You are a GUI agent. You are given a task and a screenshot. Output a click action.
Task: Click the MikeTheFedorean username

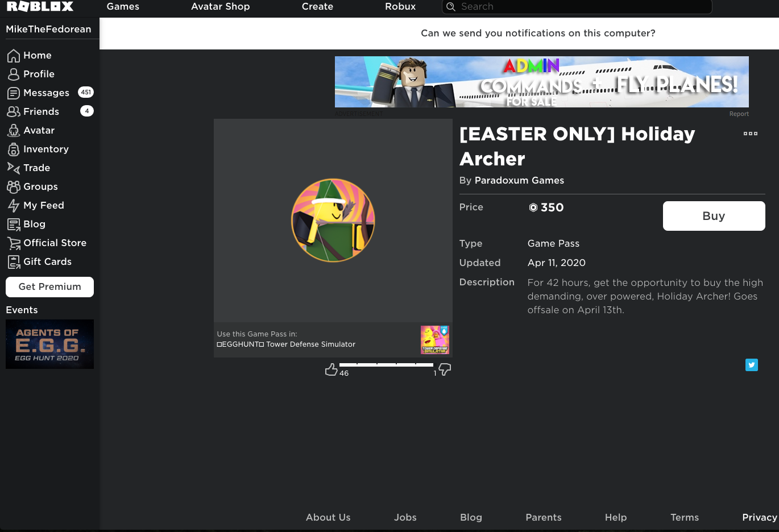click(x=48, y=29)
